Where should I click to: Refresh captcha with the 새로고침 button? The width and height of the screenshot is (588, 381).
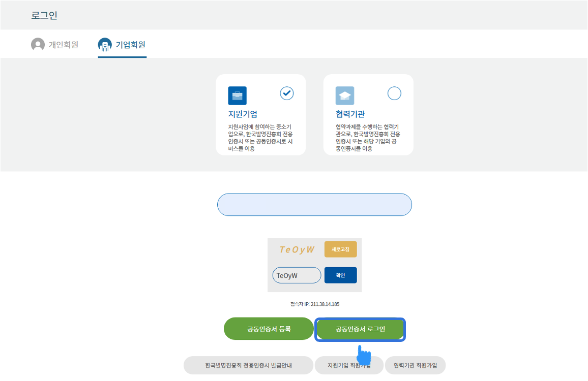[x=340, y=249]
